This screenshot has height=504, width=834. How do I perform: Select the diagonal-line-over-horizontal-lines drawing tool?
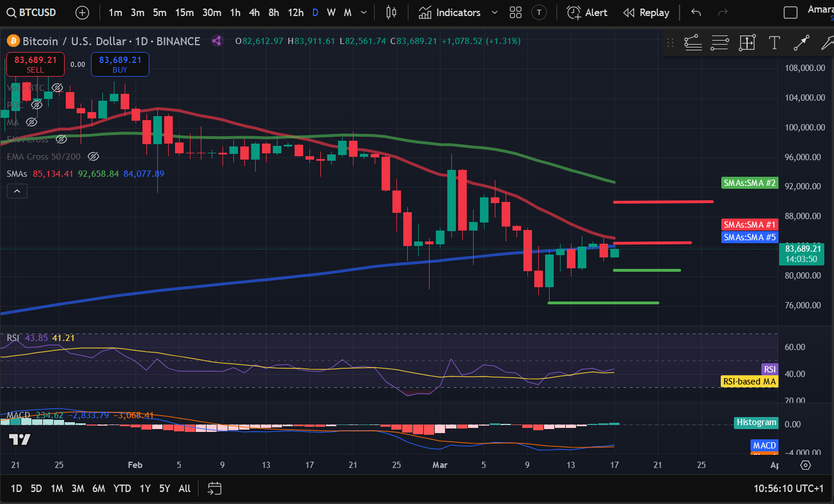pos(693,42)
